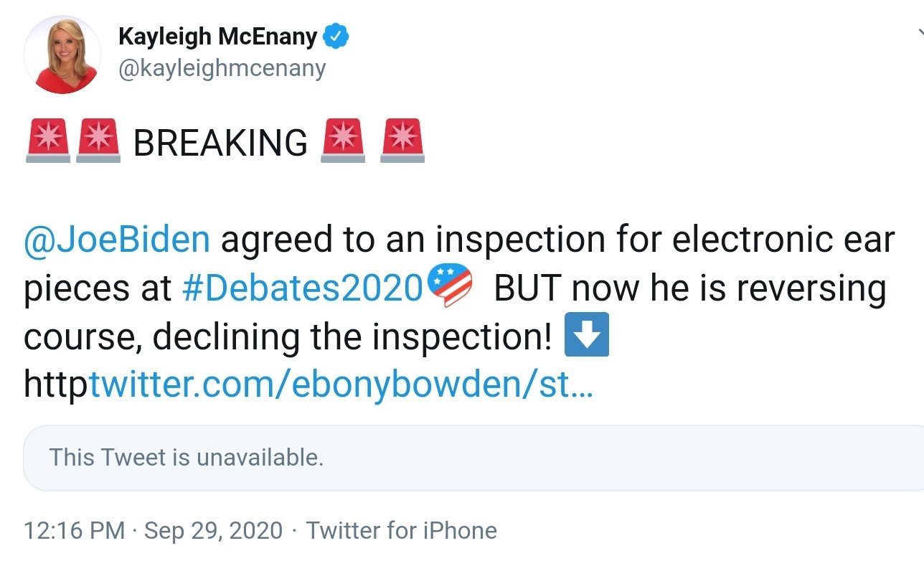Click the 'This Tweet is unavailable' box
This screenshot has width=924, height=561.
click(x=473, y=458)
